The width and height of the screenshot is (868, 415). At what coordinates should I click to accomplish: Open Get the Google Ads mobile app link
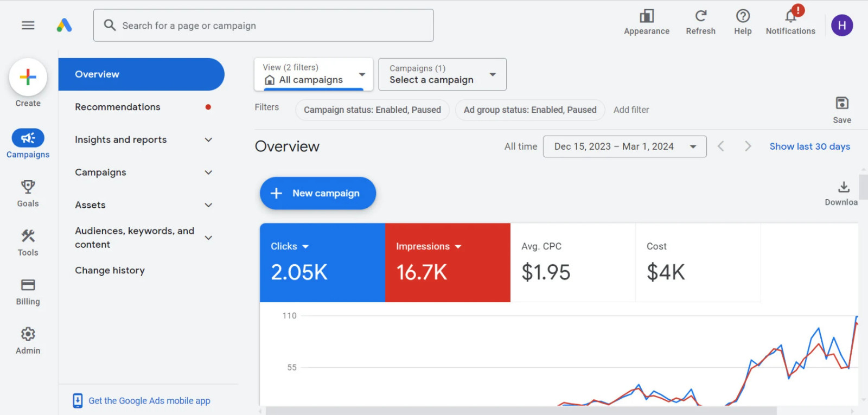[x=149, y=401]
